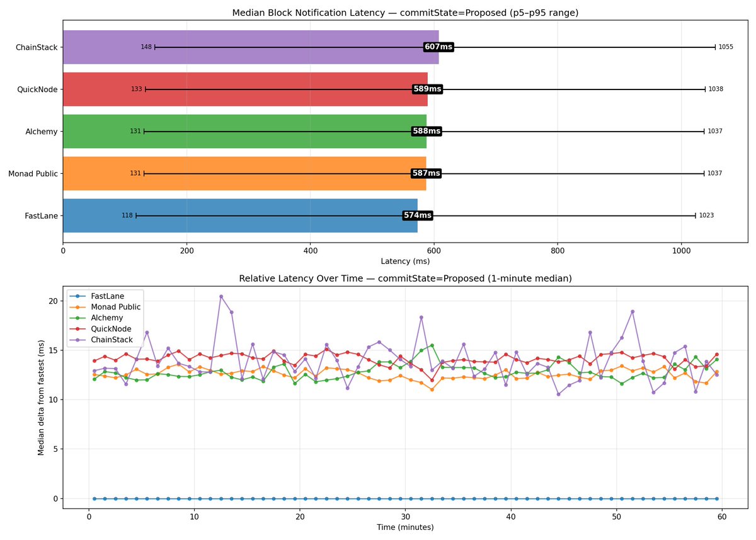The width and height of the screenshot is (756, 540).
Task: Click the Monad Public orange bar
Action: pyautogui.click(x=244, y=173)
